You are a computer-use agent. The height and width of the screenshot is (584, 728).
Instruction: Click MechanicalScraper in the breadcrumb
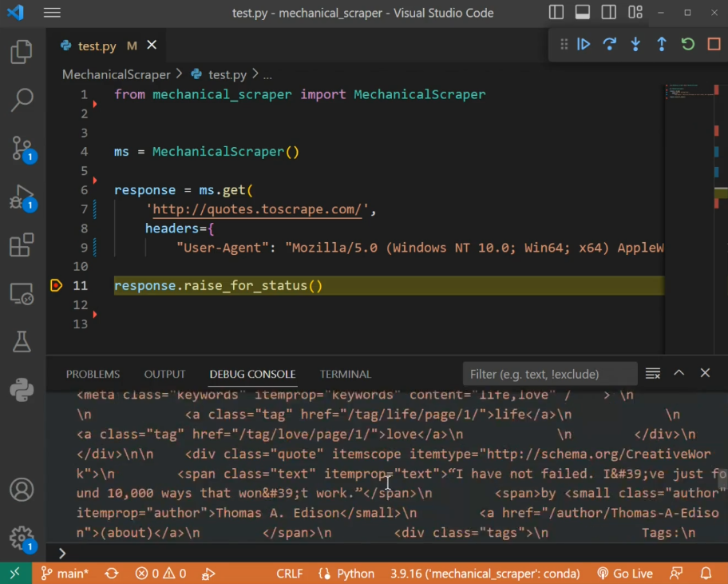[x=116, y=74]
